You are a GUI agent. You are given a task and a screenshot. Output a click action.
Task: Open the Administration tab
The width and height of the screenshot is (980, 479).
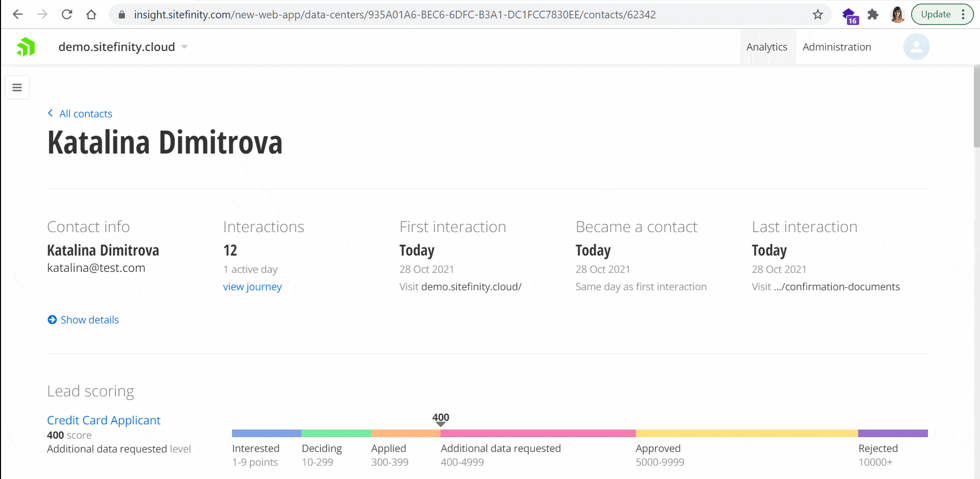836,47
